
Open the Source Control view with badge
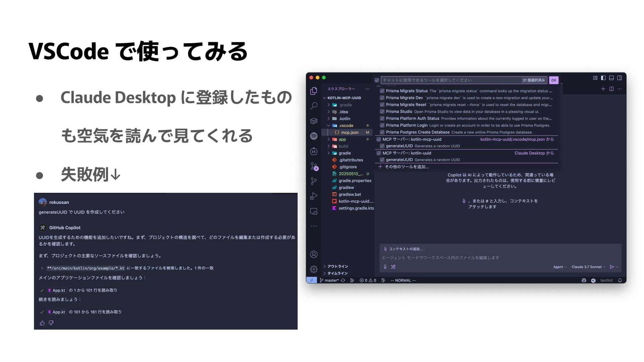(x=314, y=166)
